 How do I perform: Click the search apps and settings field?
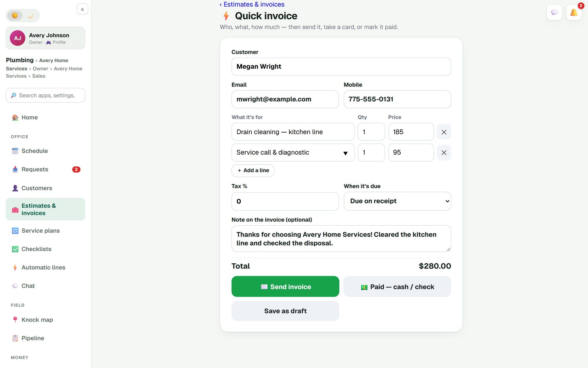[45, 95]
